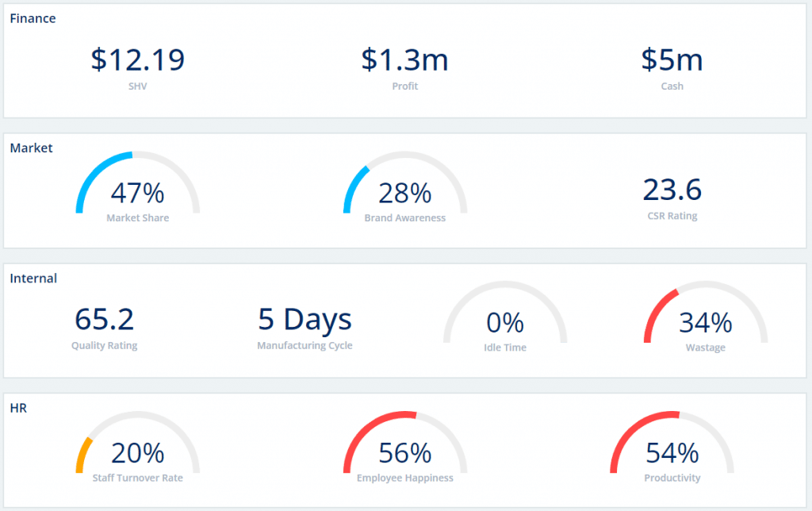Select the Staff Turnover Rate gauge
This screenshot has height=511, width=812.
click(x=137, y=446)
